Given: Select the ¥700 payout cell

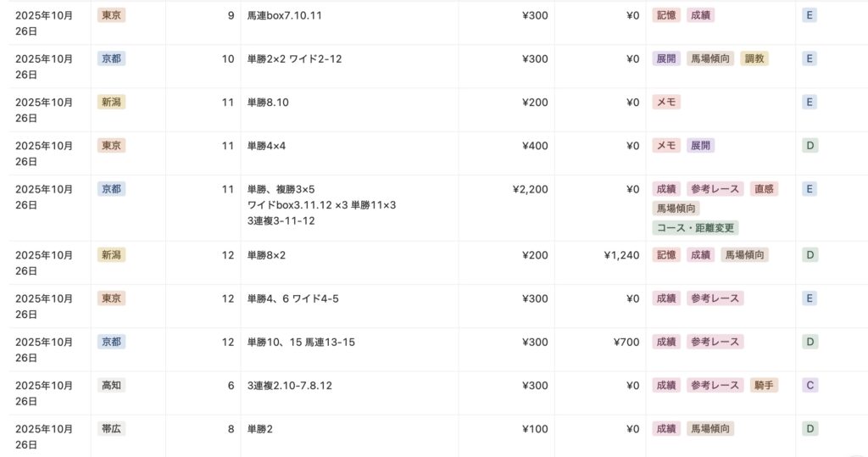Looking at the screenshot, I should tap(626, 342).
